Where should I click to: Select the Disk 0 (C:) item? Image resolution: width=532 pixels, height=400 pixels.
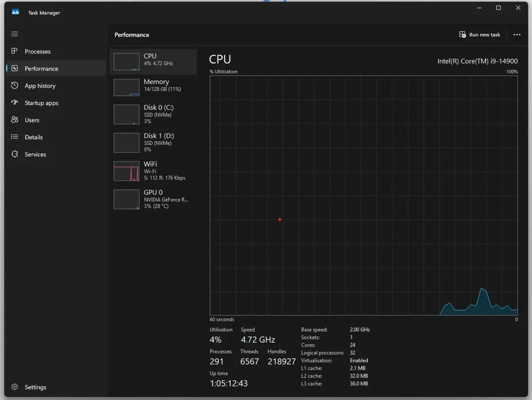coord(153,114)
